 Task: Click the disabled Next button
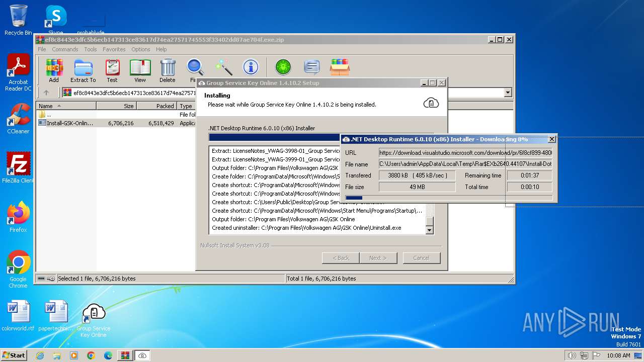[x=378, y=258]
